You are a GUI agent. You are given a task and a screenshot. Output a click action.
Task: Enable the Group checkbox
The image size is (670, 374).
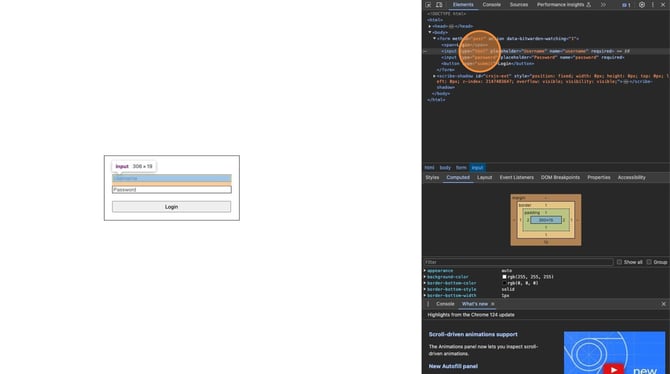[x=649, y=262]
